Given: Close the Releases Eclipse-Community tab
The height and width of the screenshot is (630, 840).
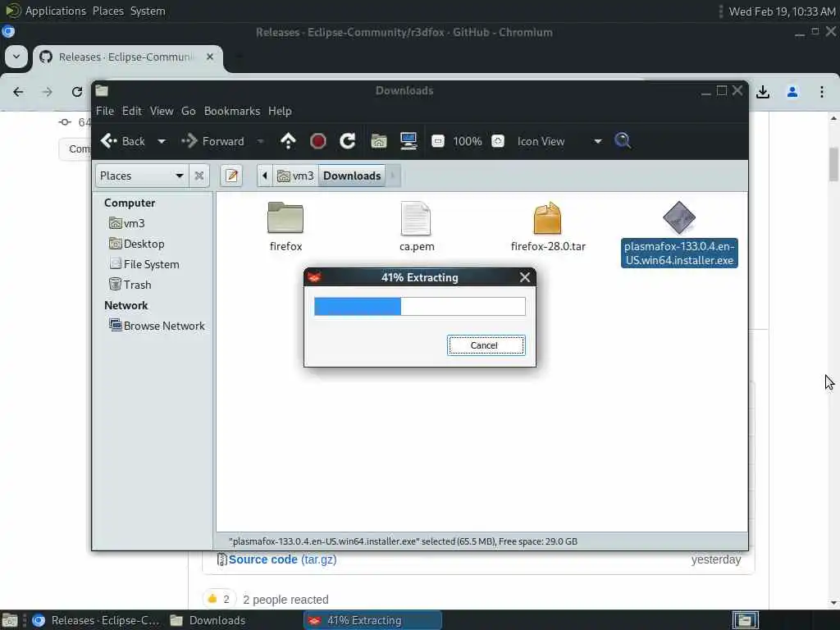Looking at the screenshot, I should click(210, 57).
